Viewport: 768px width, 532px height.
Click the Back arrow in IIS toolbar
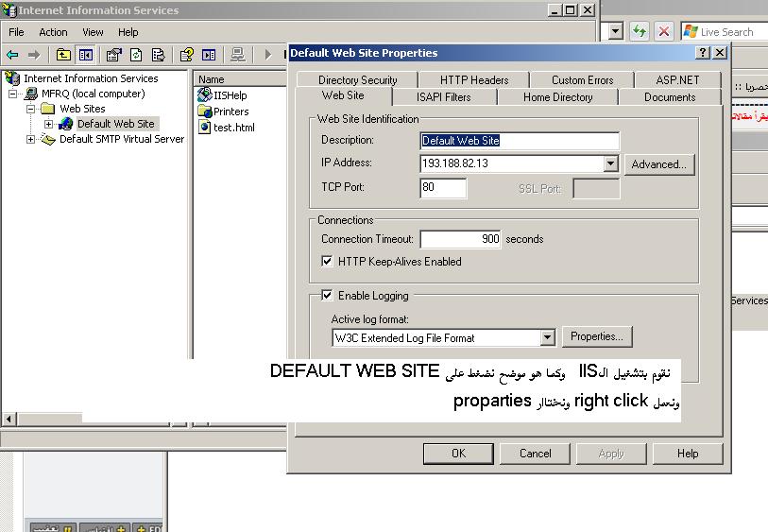[x=12, y=55]
